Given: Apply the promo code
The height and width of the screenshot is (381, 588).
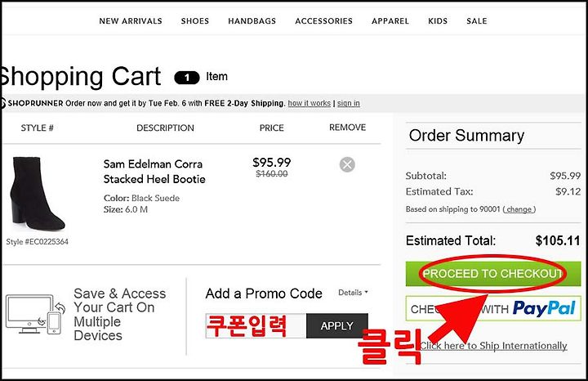Looking at the screenshot, I should tap(336, 326).
